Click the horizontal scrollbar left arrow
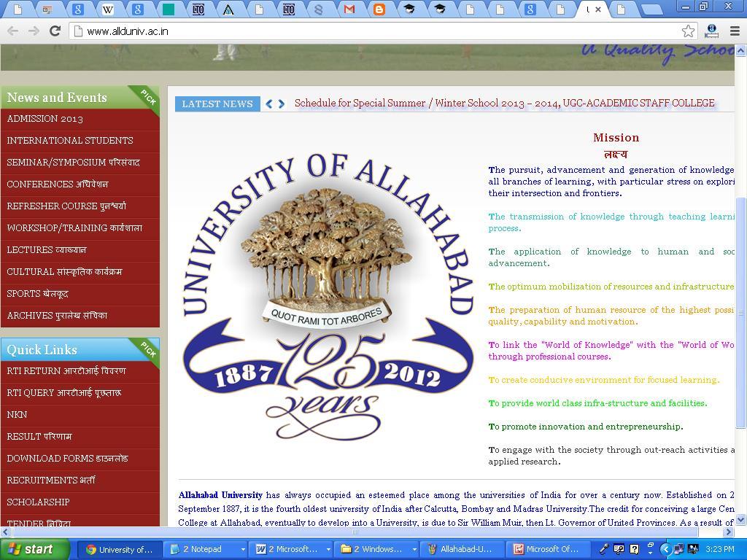The width and height of the screenshot is (747, 560). 5,532
